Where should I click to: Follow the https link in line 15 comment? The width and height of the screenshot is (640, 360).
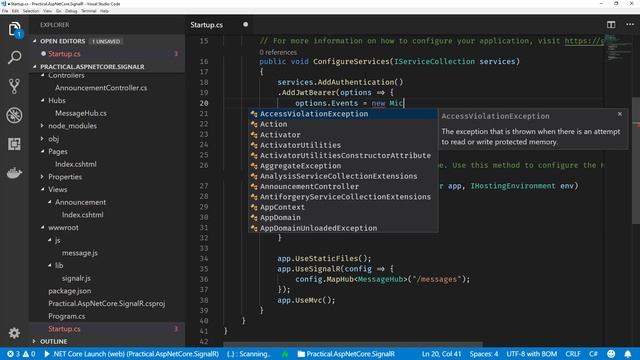(584, 41)
